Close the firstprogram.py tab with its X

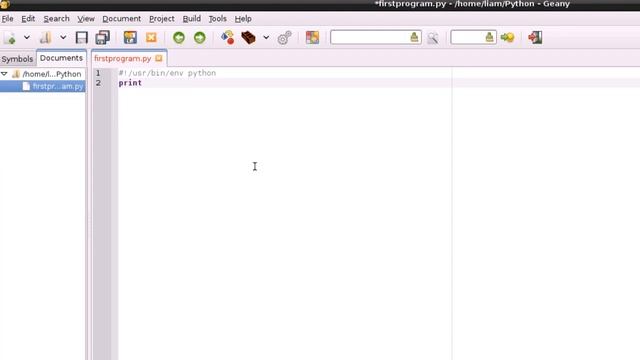pos(159,58)
